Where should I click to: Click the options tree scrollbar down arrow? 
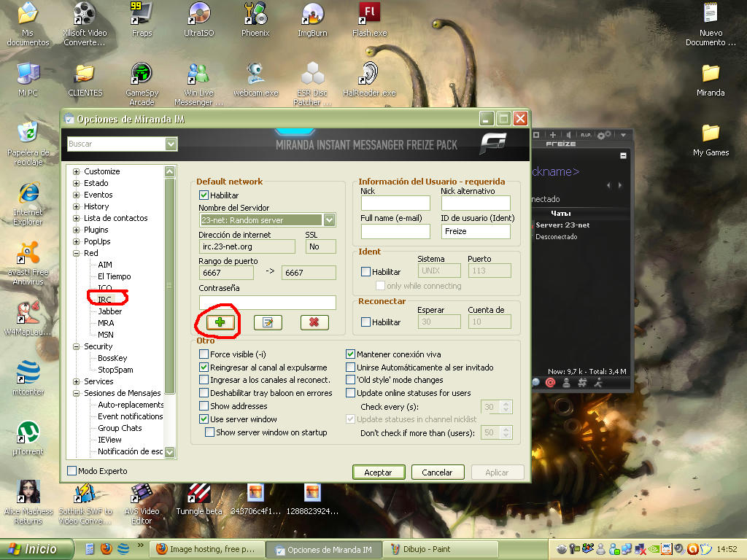pos(169,452)
